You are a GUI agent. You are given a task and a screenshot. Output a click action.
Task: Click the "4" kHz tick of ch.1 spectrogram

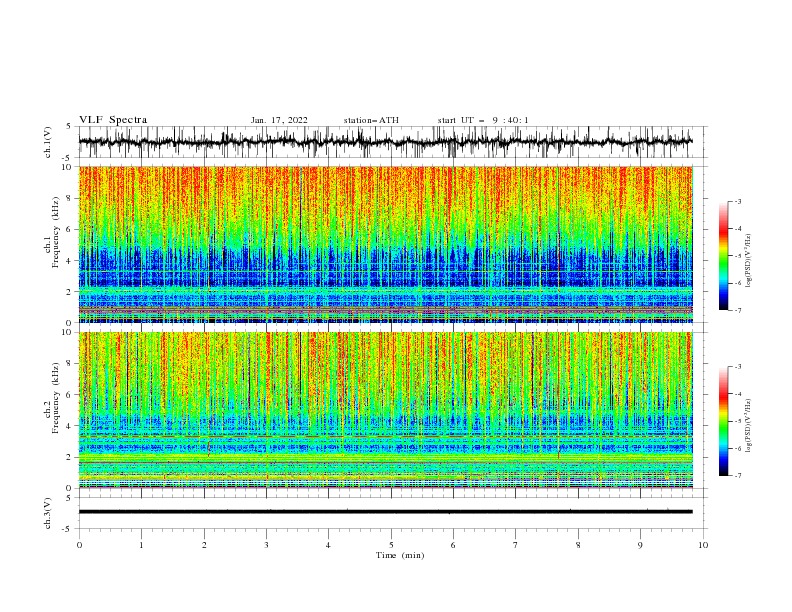coord(71,261)
